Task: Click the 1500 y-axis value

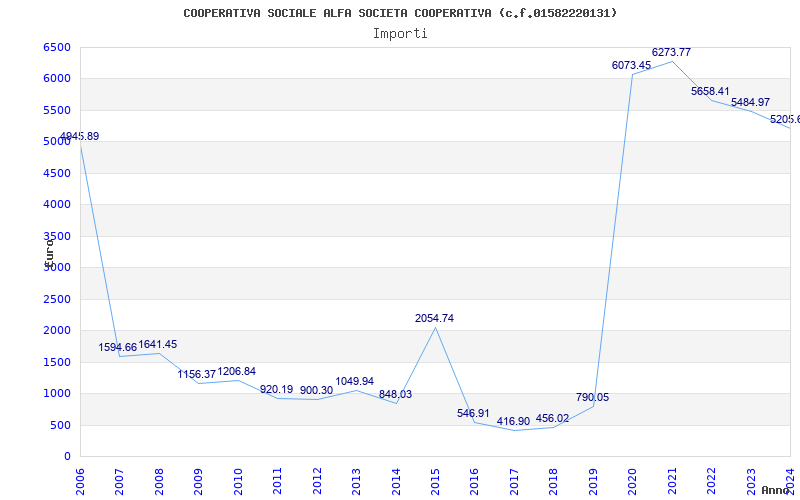Action: [57, 362]
